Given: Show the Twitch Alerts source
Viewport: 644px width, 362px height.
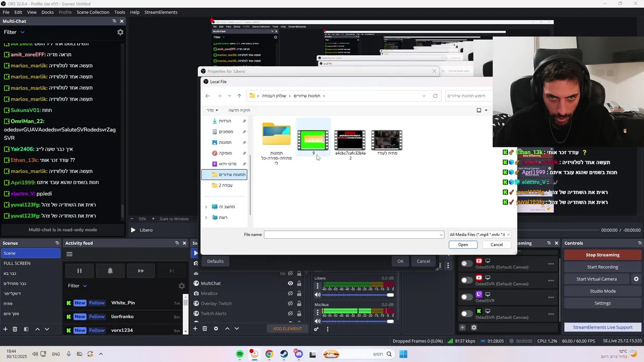Looking at the screenshot, I should pos(290,313).
